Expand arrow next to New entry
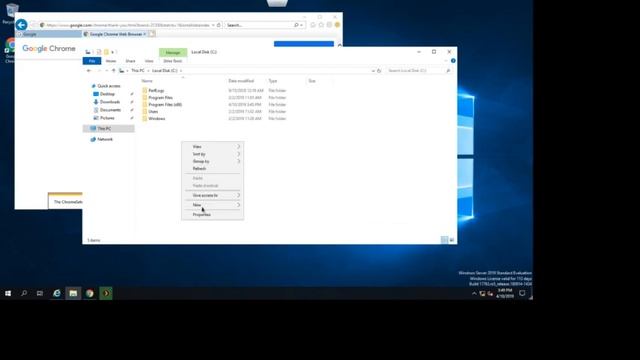The width and height of the screenshot is (640, 360). click(239, 205)
